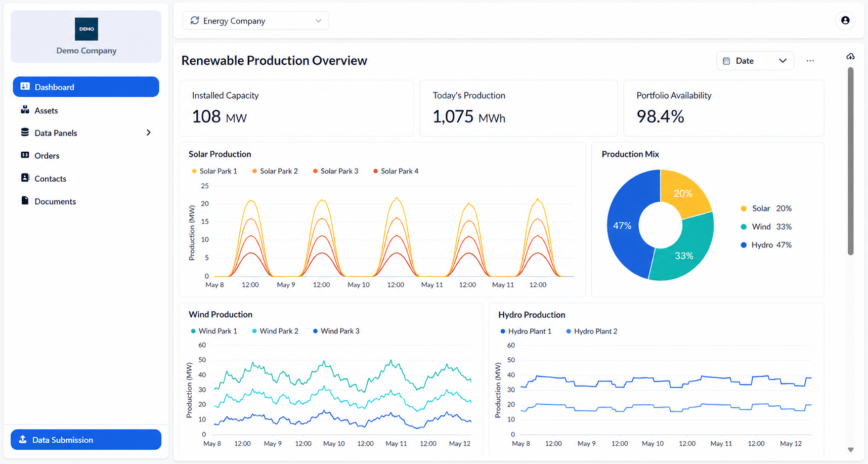The height and width of the screenshot is (464, 868).
Task: Click the Documents file icon
Action: (25, 200)
